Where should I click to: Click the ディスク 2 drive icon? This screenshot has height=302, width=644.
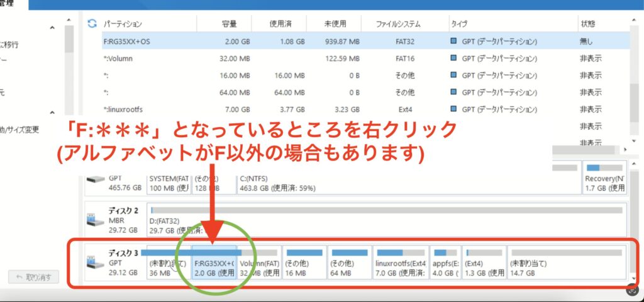[96, 220]
